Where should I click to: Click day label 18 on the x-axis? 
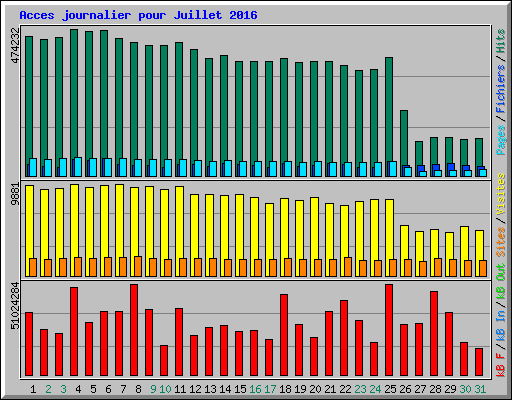[x=285, y=389]
